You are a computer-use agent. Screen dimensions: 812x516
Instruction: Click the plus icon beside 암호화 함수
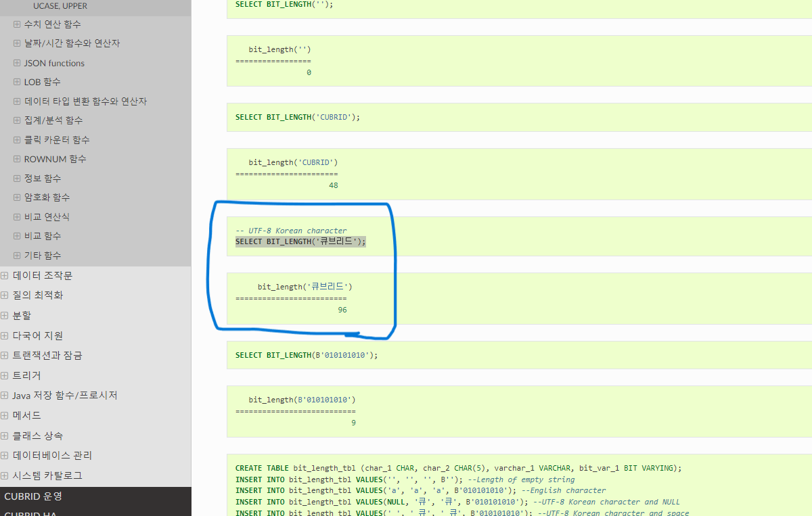coord(17,197)
